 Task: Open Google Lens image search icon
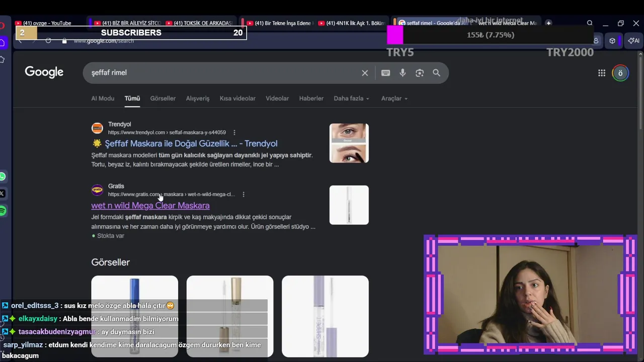pyautogui.click(x=420, y=73)
